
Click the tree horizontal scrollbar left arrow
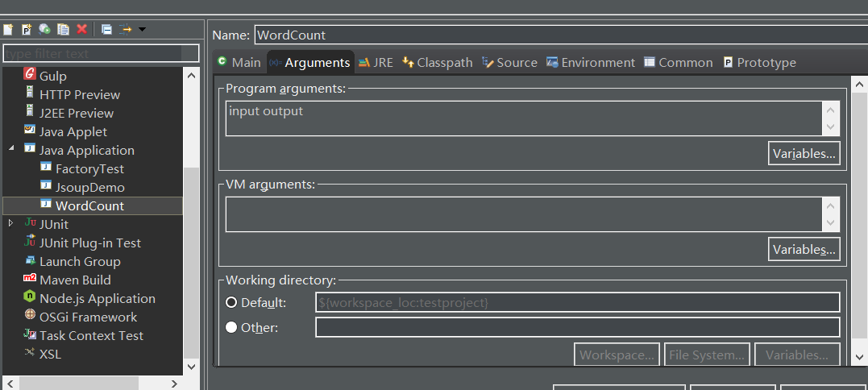(x=10, y=384)
